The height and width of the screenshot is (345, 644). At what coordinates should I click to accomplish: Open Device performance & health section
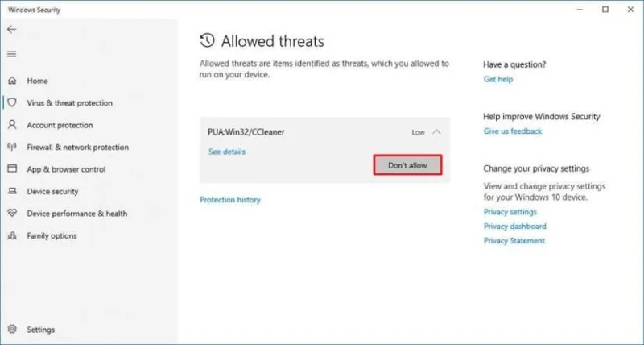(x=76, y=214)
